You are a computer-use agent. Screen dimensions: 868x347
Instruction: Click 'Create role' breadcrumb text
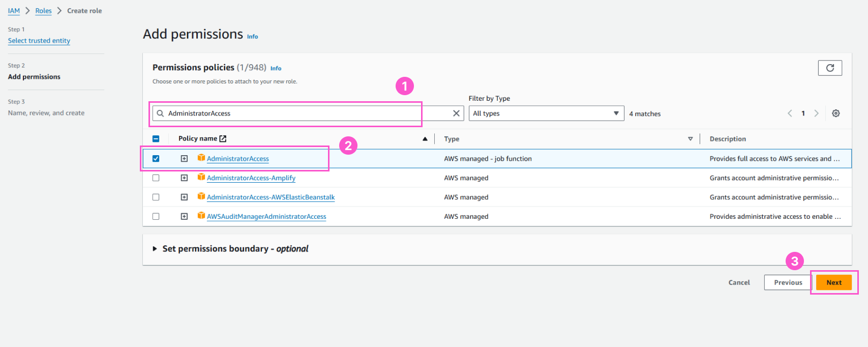click(x=84, y=11)
